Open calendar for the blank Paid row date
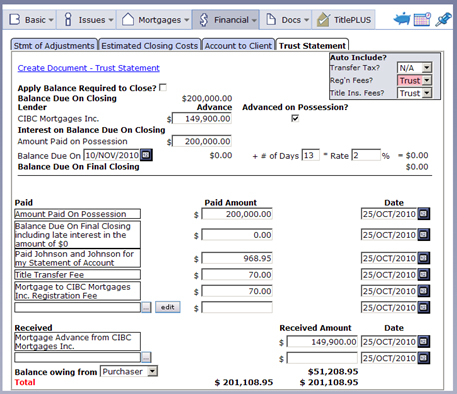457x394 pixels. tap(424, 307)
